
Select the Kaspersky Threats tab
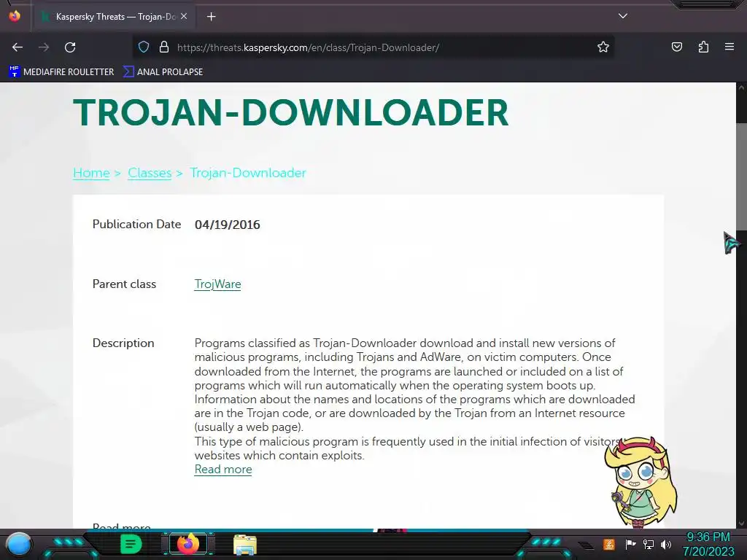[x=115, y=17]
